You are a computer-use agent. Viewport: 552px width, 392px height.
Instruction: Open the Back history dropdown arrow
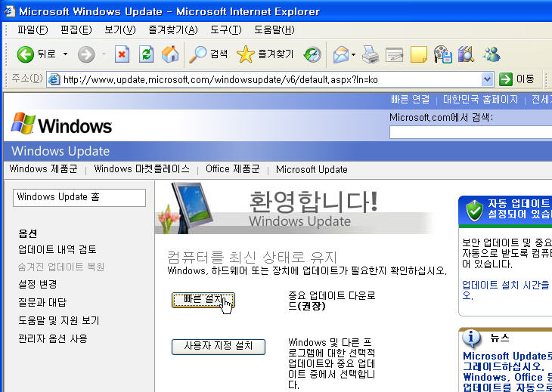coord(65,54)
